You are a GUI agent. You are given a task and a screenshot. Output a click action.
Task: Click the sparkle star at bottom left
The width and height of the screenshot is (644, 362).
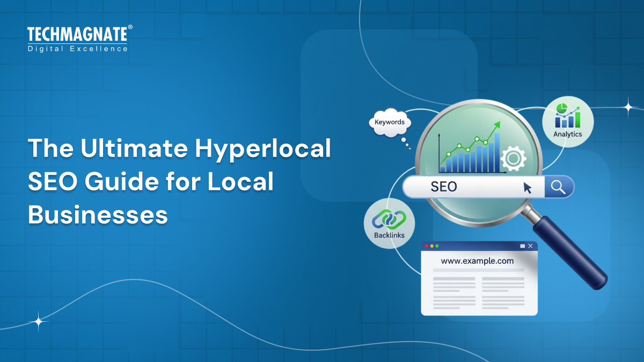click(39, 322)
